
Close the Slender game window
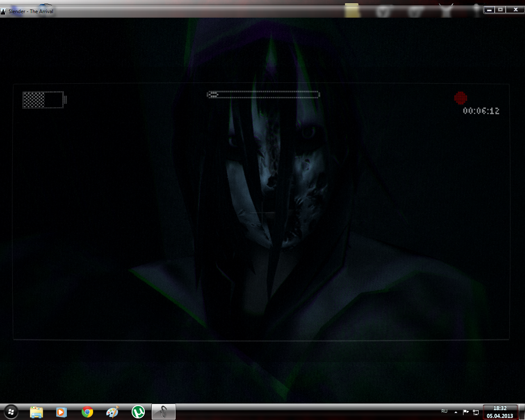[x=516, y=9]
